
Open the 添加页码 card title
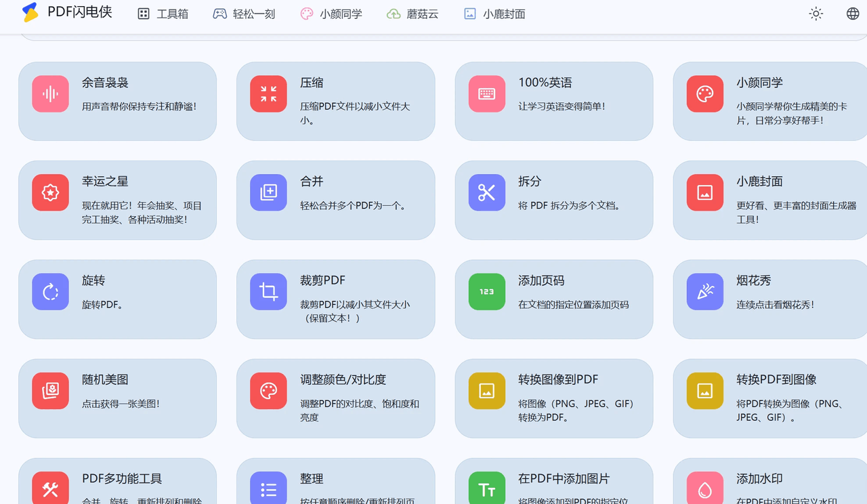pyautogui.click(x=541, y=280)
